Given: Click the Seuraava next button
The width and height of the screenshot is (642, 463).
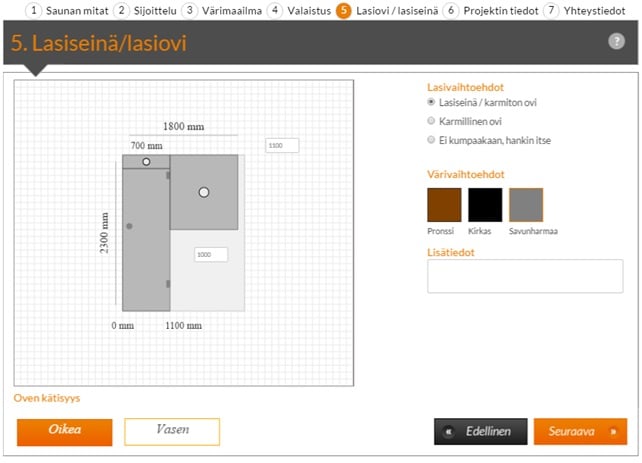Looking at the screenshot, I should pos(579,432).
